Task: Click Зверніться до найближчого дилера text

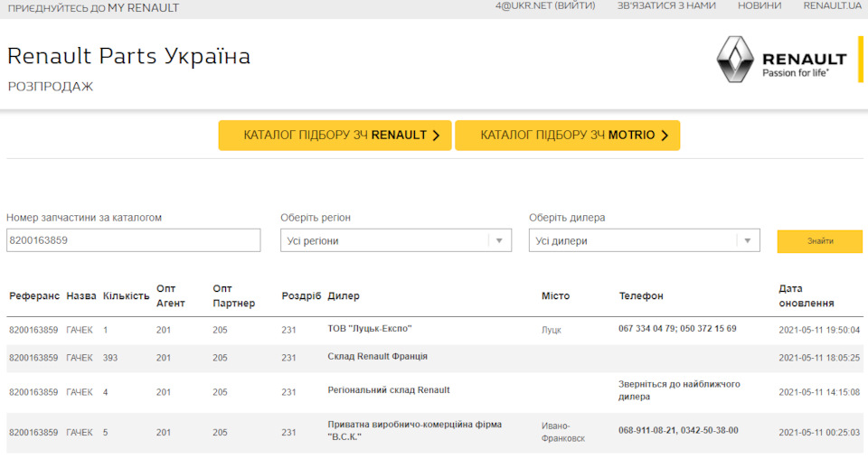Action: [x=679, y=389]
